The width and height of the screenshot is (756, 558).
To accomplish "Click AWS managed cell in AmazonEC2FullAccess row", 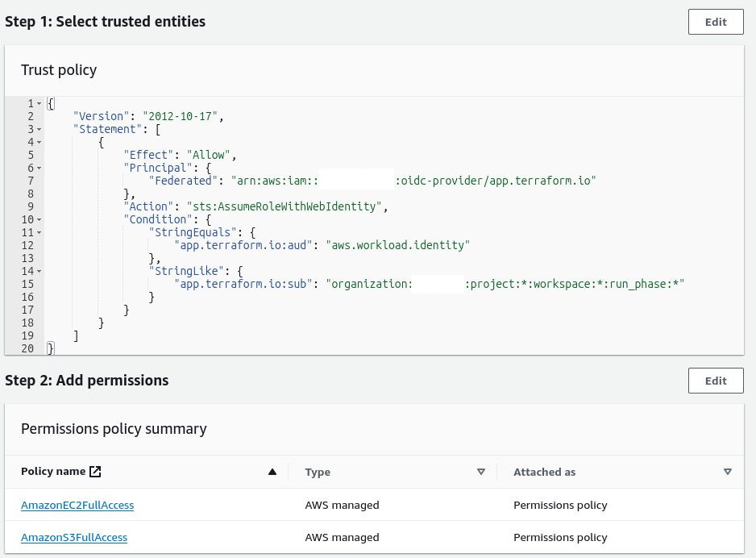I will 342,505.
